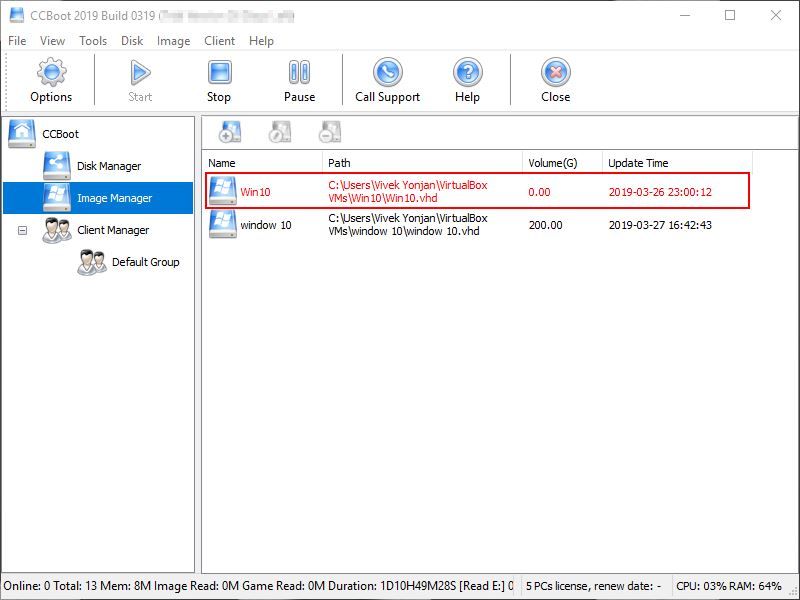800x600 pixels.
Task: Click the Edit Image icon
Action: click(280, 132)
